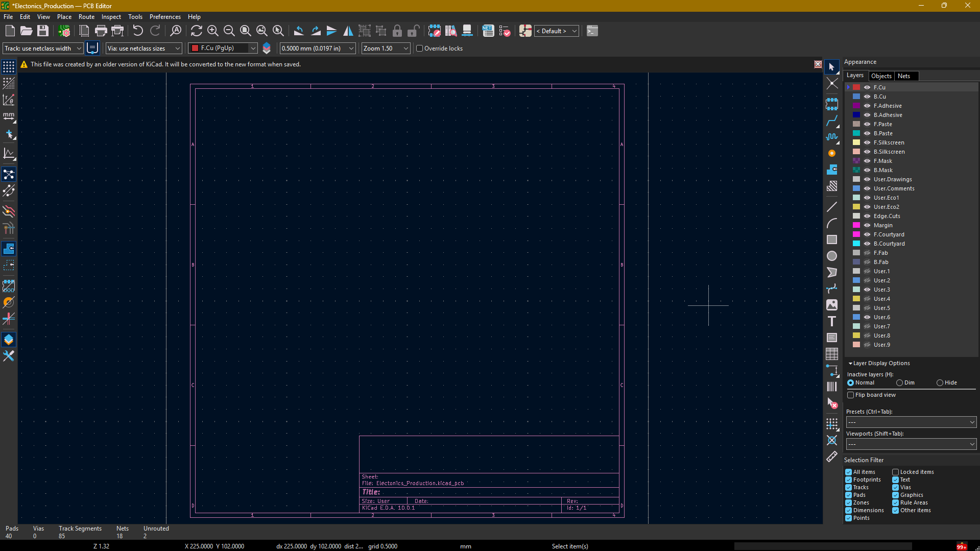Show the F.Fab layer
The height and width of the screenshot is (551, 980).
pos(867,253)
